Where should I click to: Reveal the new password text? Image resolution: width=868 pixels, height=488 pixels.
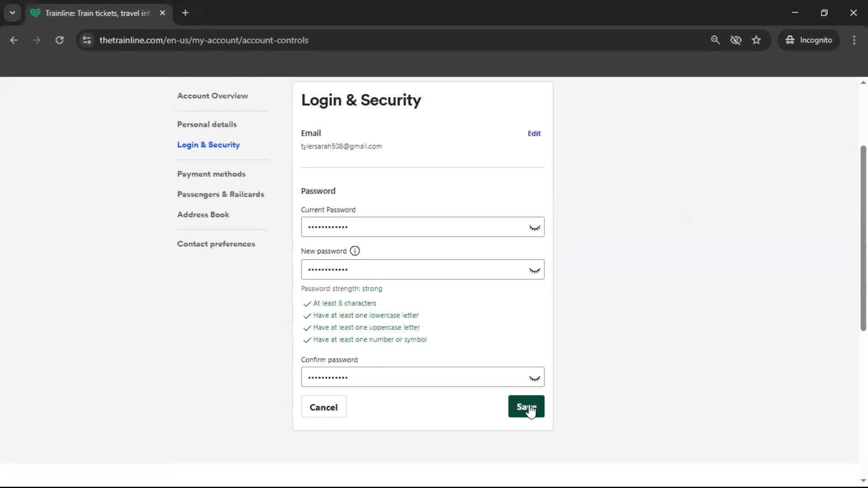(534, 270)
